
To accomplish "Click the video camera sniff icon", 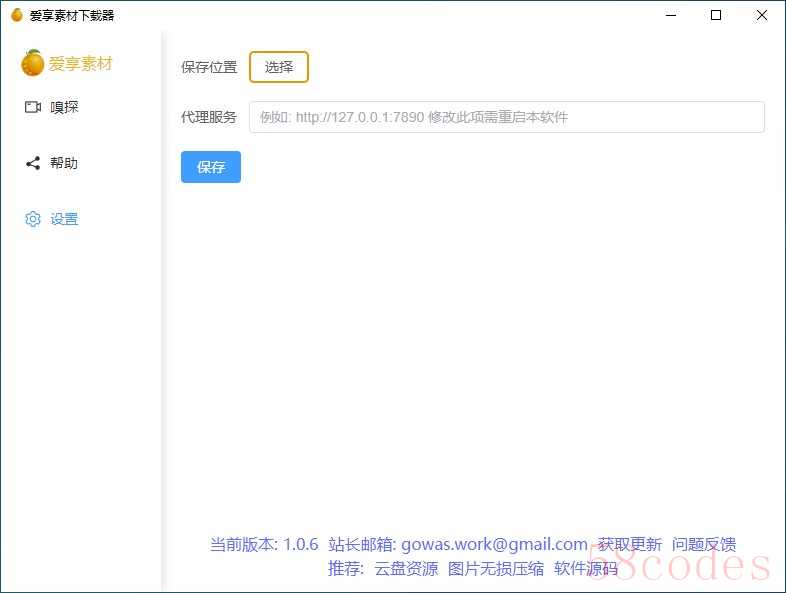I will pyautogui.click(x=33, y=107).
